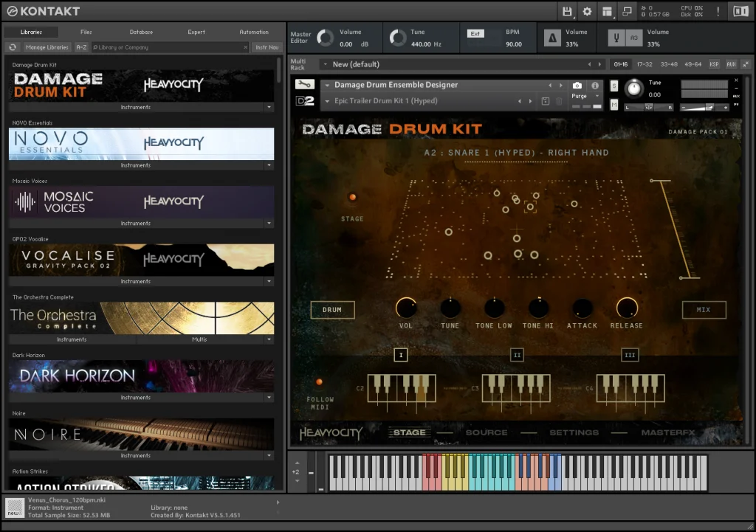Click the MIX button
The width and height of the screenshot is (756, 532).
(x=704, y=310)
